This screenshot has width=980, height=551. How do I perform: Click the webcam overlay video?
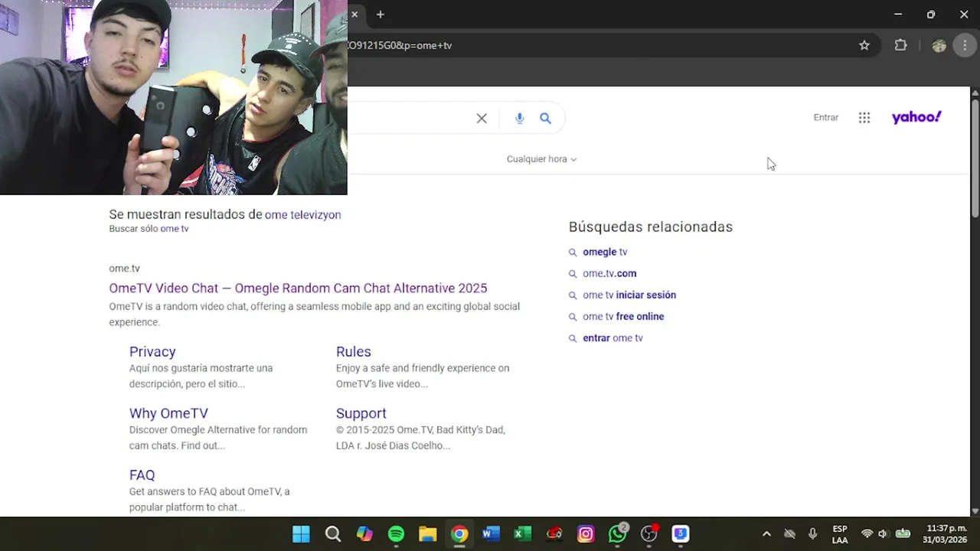(174, 97)
